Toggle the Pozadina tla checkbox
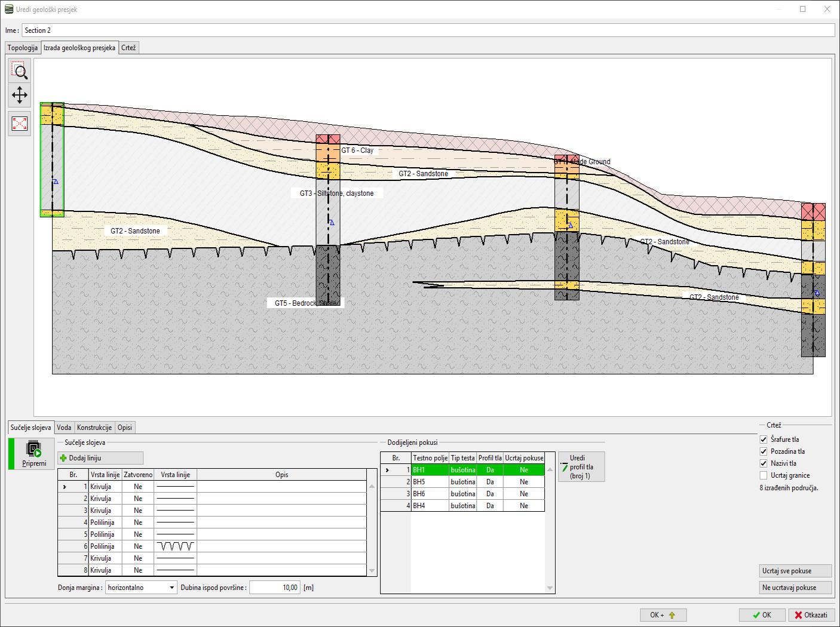The width and height of the screenshot is (840, 627). click(764, 451)
